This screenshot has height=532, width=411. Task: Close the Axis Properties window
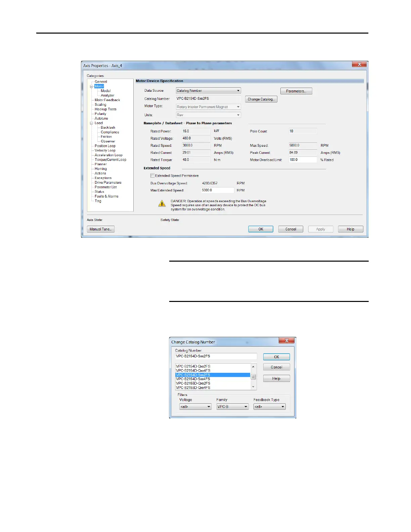pos(359,64)
